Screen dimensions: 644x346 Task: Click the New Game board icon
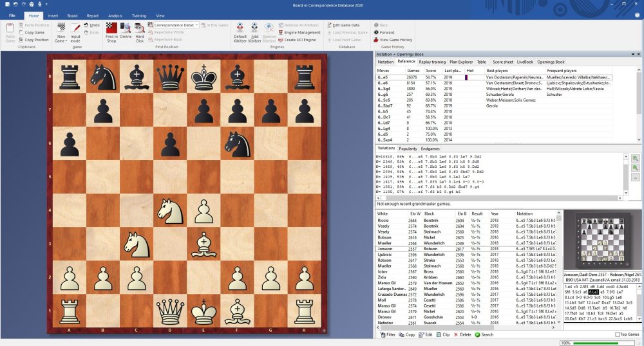(61, 28)
